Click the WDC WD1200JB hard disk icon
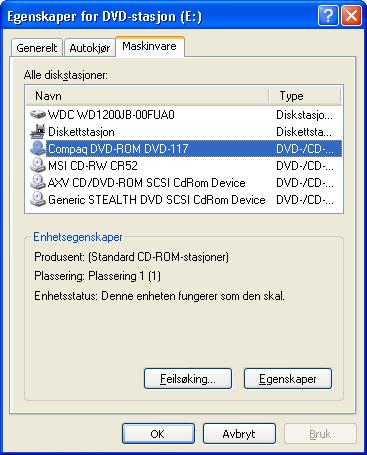 coord(37,115)
